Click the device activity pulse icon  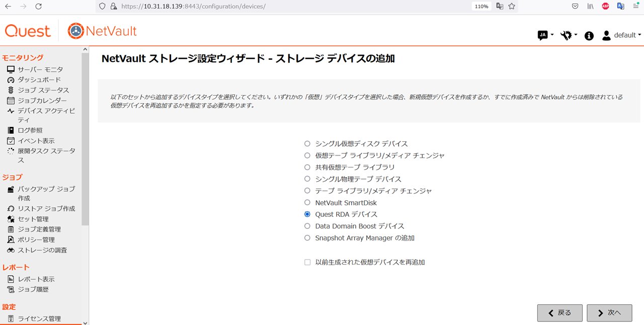point(11,111)
